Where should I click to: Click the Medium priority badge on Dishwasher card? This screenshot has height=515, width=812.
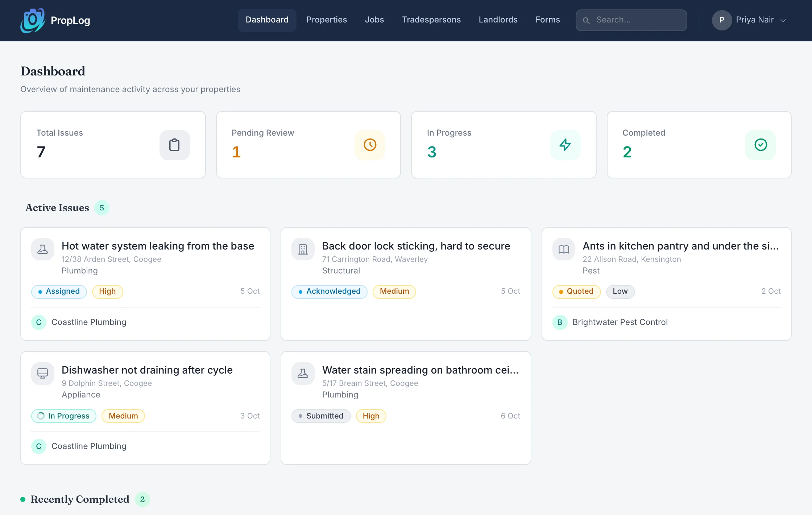click(x=123, y=416)
